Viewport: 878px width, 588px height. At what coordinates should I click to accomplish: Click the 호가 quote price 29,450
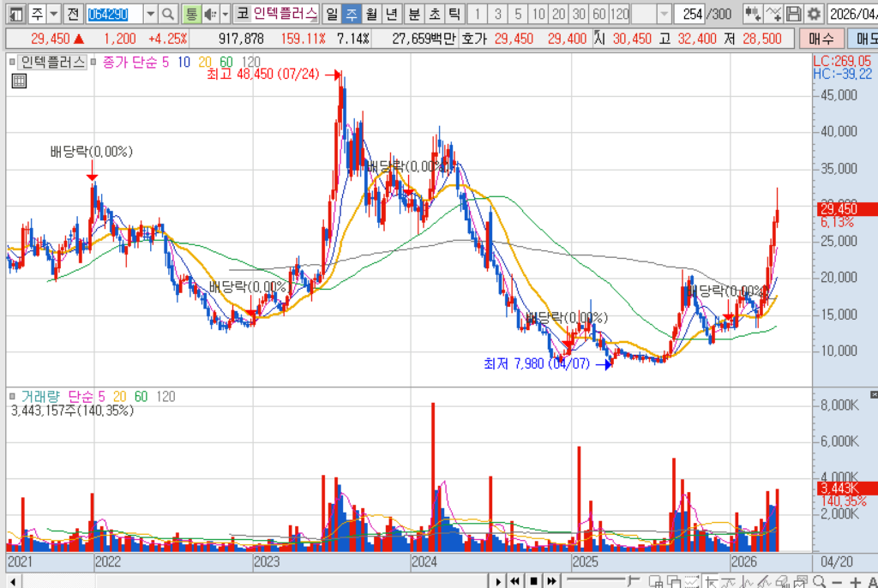[x=514, y=39]
